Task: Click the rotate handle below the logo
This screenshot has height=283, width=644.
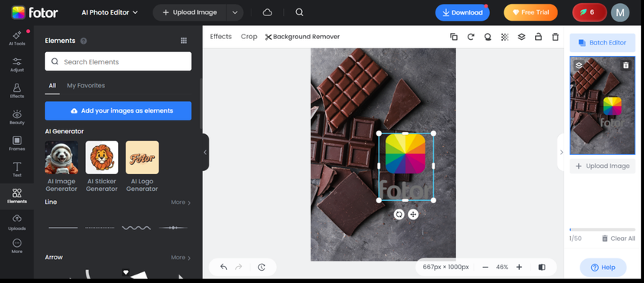Action: (399, 214)
